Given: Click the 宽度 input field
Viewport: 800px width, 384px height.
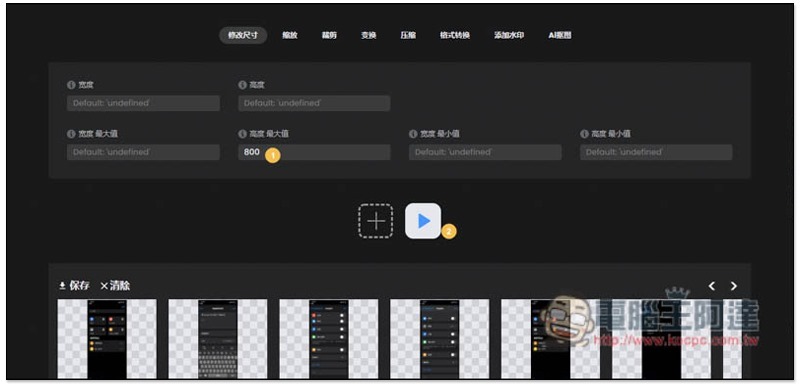Looking at the screenshot, I should click(x=143, y=103).
